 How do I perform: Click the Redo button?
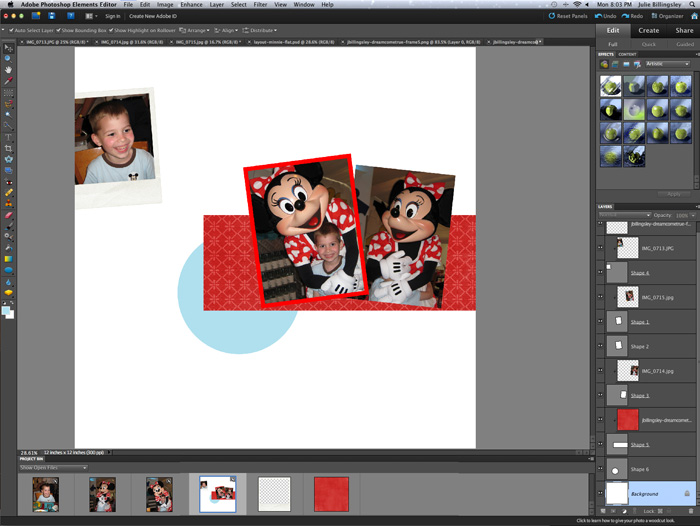point(632,16)
